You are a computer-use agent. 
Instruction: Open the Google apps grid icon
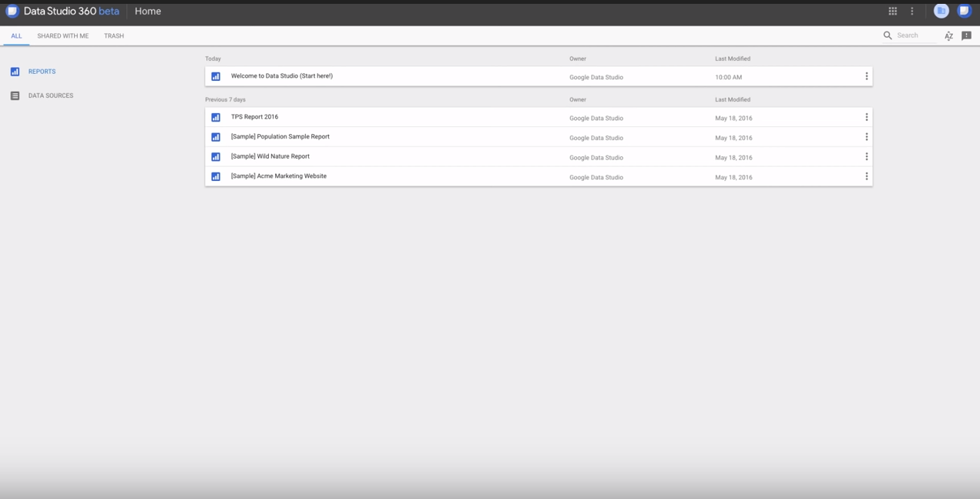892,11
